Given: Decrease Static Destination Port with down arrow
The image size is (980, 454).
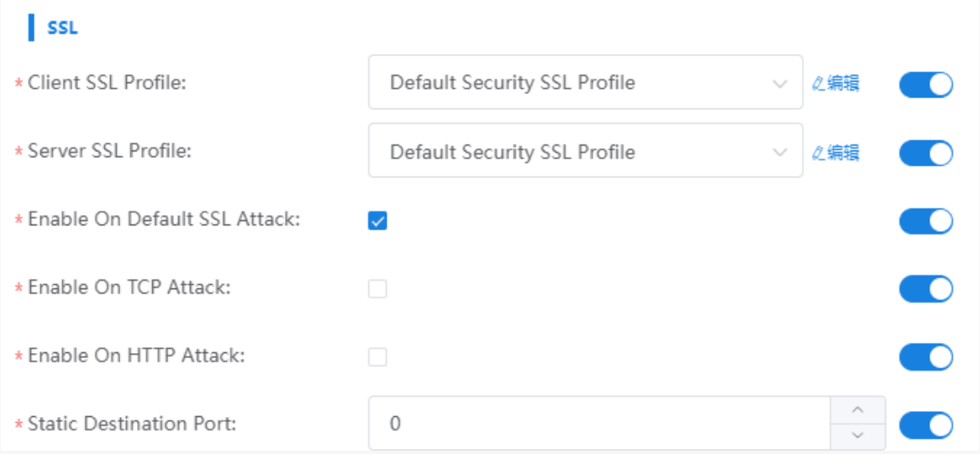Looking at the screenshot, I should [x=857, y=436].
